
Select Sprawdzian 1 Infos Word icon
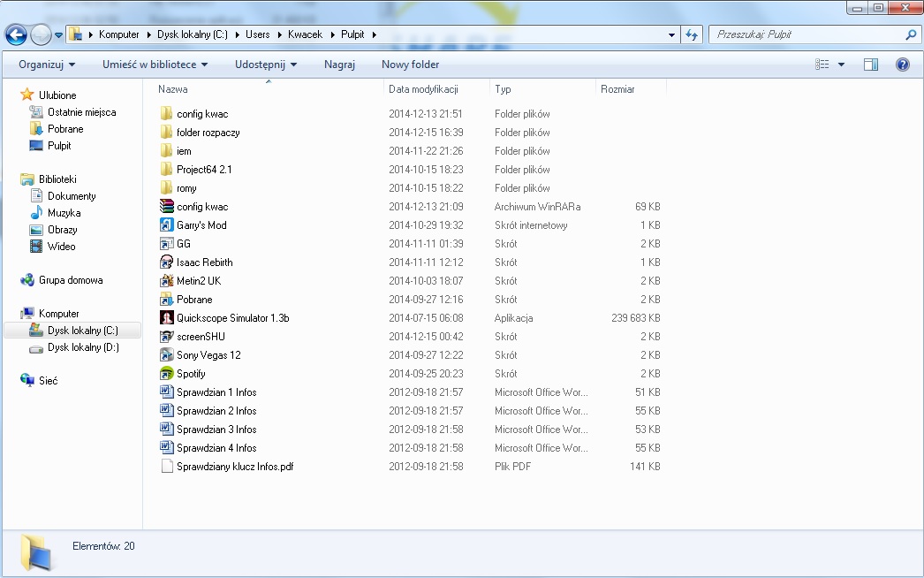[167, 392]
